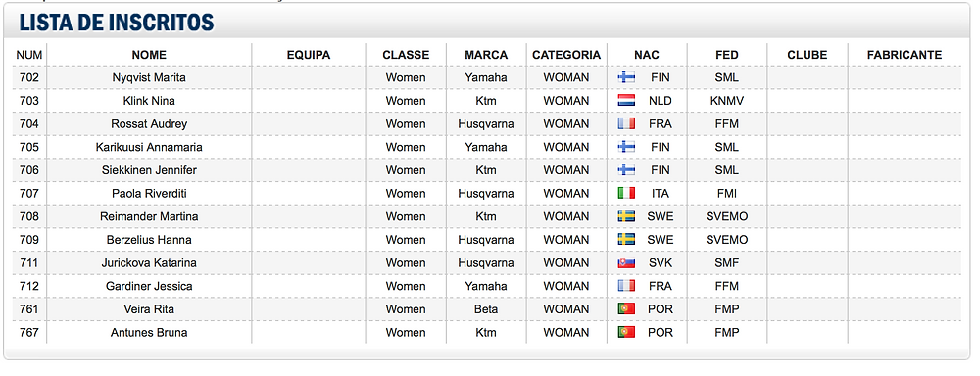This screenshot has width=980, height=376.
Task: Click the FED column header
Action: tap(727, 55)
